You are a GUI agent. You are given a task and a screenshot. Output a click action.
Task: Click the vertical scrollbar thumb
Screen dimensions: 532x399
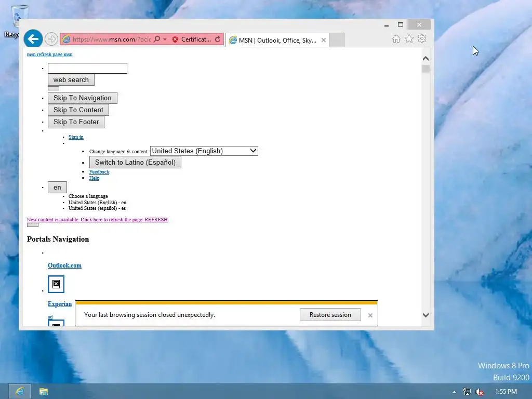(x=426, y=69)
